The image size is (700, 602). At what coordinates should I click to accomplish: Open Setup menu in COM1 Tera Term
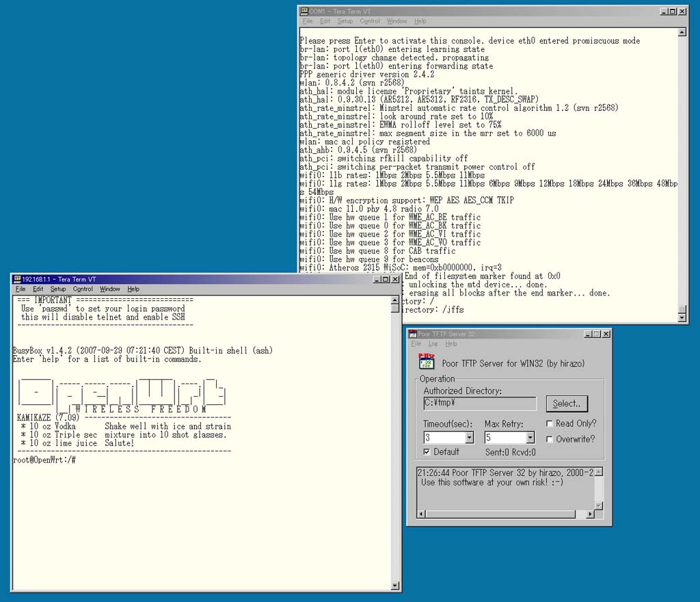(x=345, y=21)
